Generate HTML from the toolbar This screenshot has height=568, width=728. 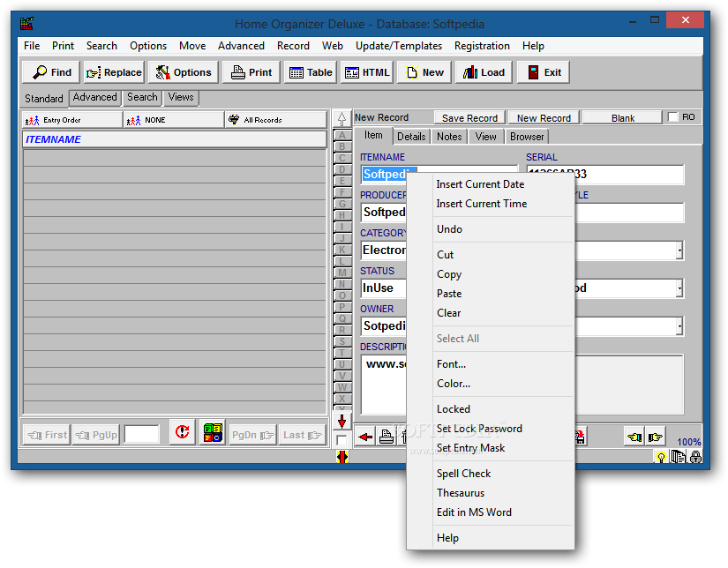click(367, 72)
